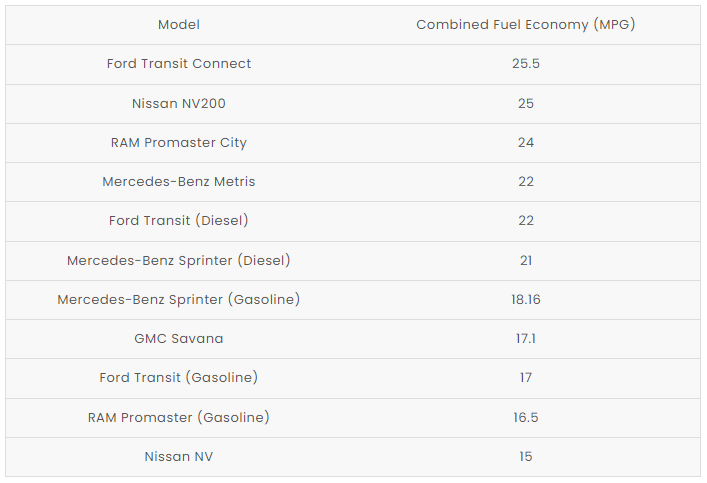Click the 16.5 MPG value
The width and height of the screenshot is (707, 483).
click(526, 417)
